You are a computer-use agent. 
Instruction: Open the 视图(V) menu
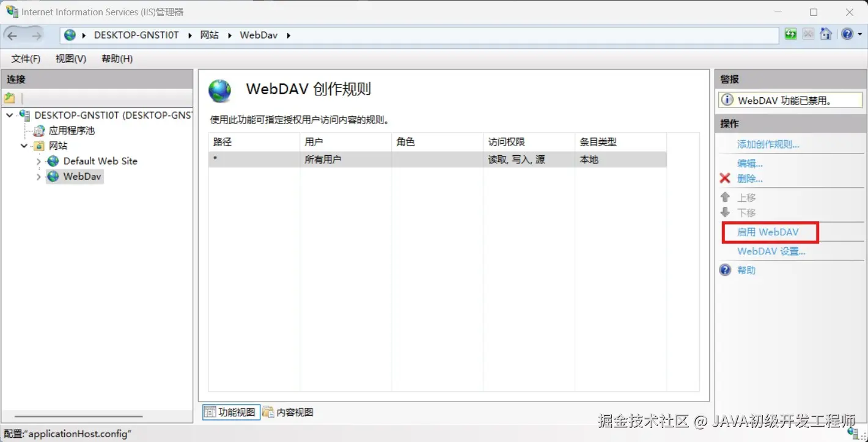[x=70, y=58]
